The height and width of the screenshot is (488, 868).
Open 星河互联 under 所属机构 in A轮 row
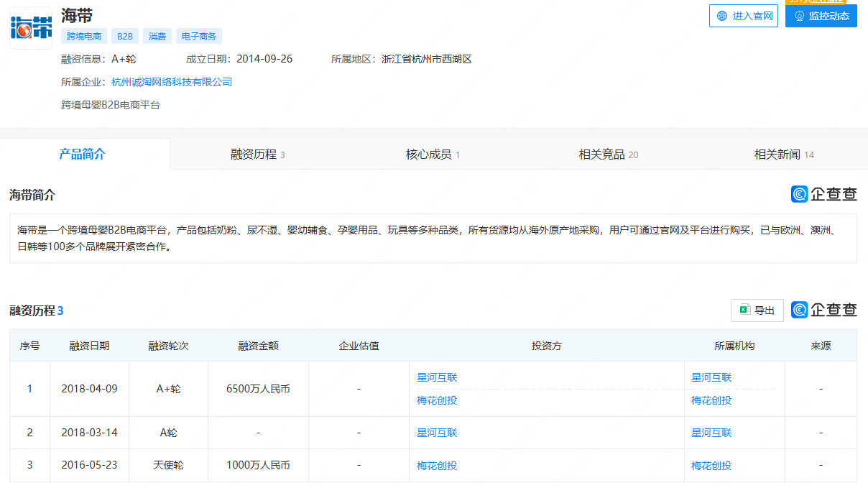click(x=711, y=433)
